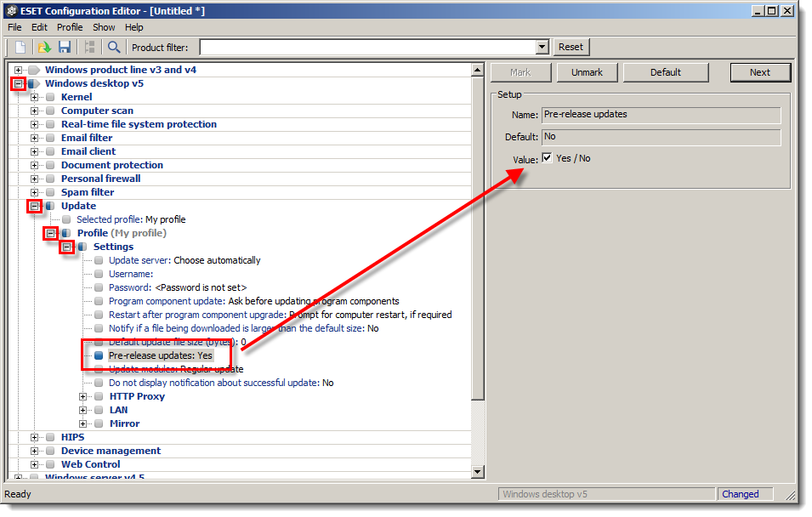Select Update server: Choose automatically

point(185,260)
